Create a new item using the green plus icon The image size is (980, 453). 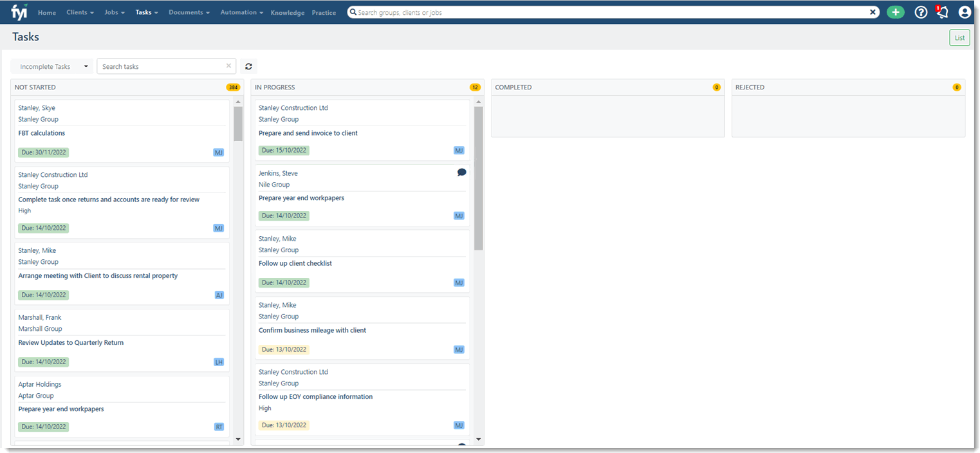coord(895,12)
